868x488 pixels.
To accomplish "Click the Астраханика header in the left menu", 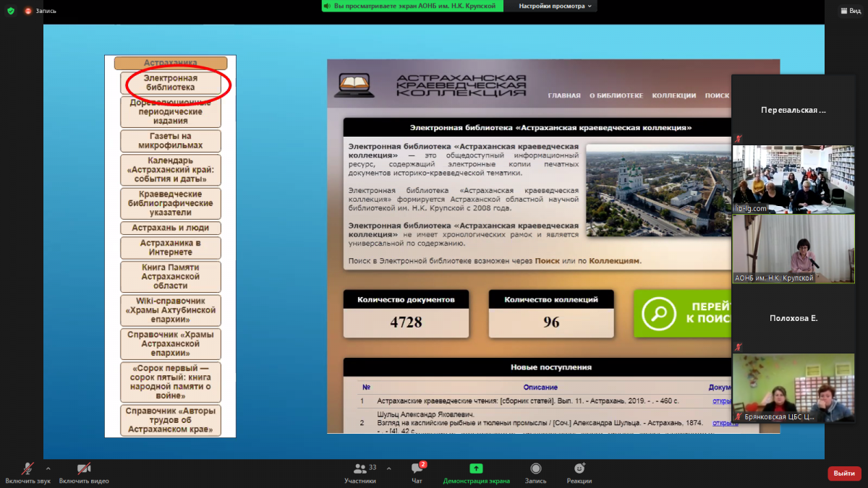I will click(171, 63).
